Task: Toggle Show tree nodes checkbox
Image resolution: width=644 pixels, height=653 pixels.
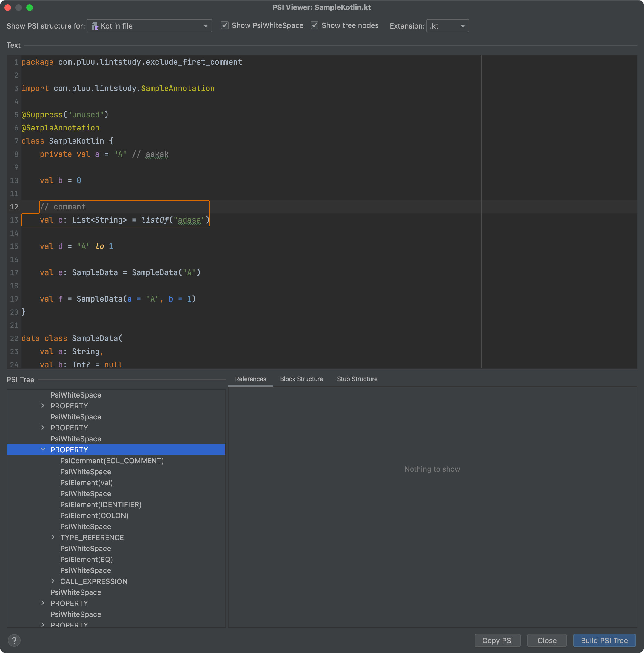Action: [315, 26]
